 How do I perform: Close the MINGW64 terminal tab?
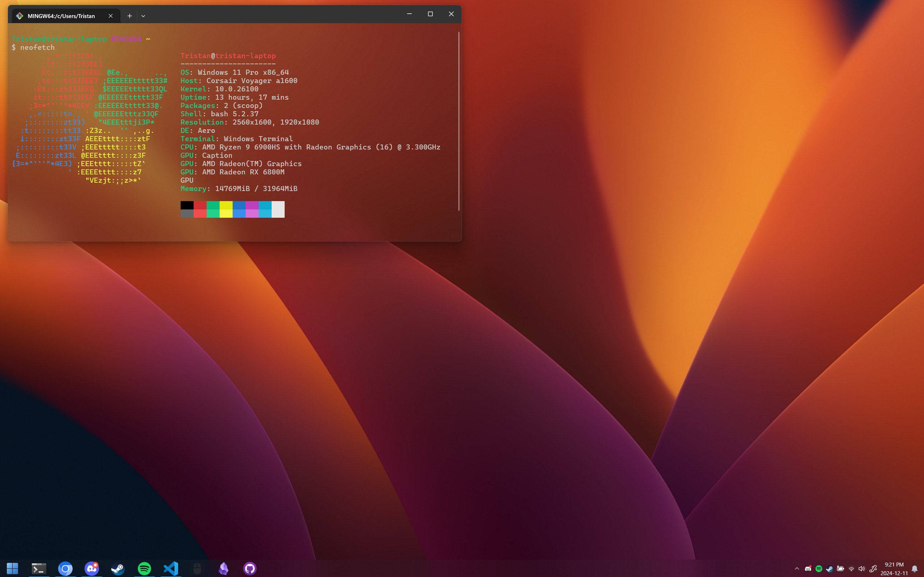111,16
